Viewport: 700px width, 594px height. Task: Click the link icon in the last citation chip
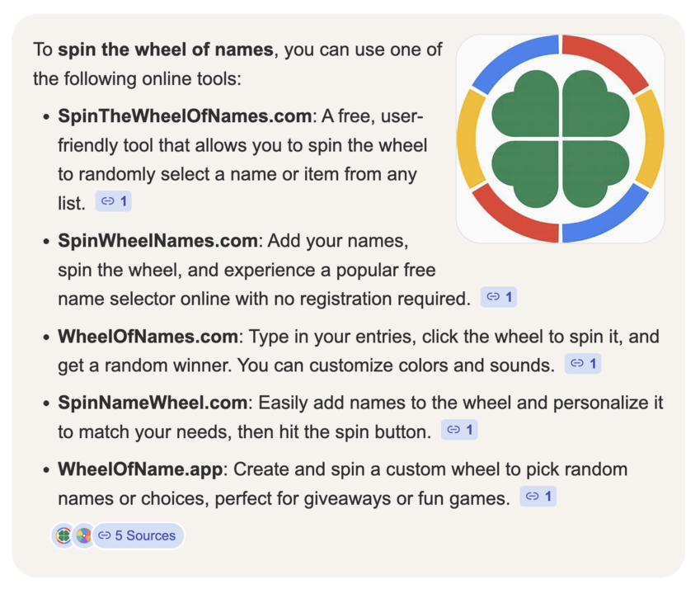tap(532, 496)
